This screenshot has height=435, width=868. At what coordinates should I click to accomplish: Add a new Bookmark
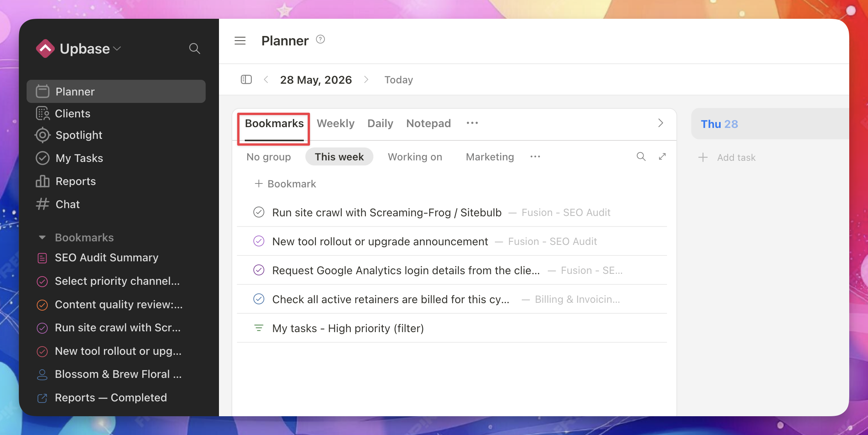tap(285, 184)
